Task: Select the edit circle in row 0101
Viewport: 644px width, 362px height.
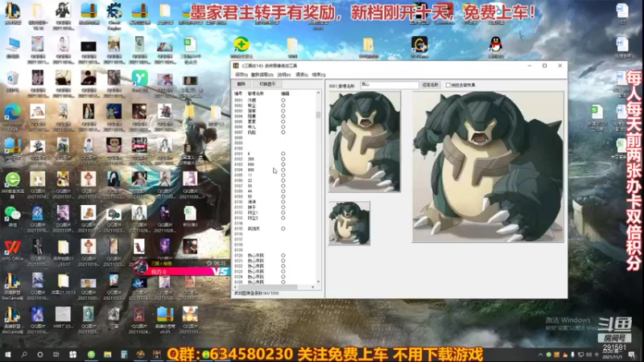Action: [x=283, y=154]
